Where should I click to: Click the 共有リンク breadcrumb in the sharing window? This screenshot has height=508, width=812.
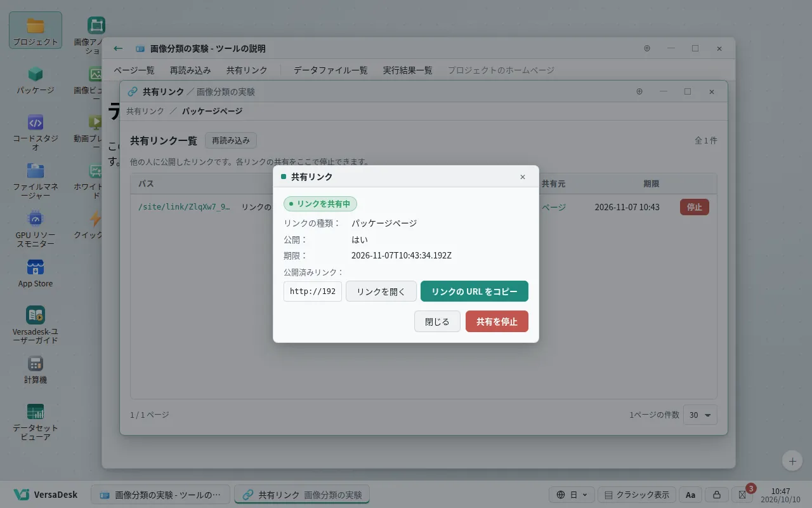coord(145,111)
